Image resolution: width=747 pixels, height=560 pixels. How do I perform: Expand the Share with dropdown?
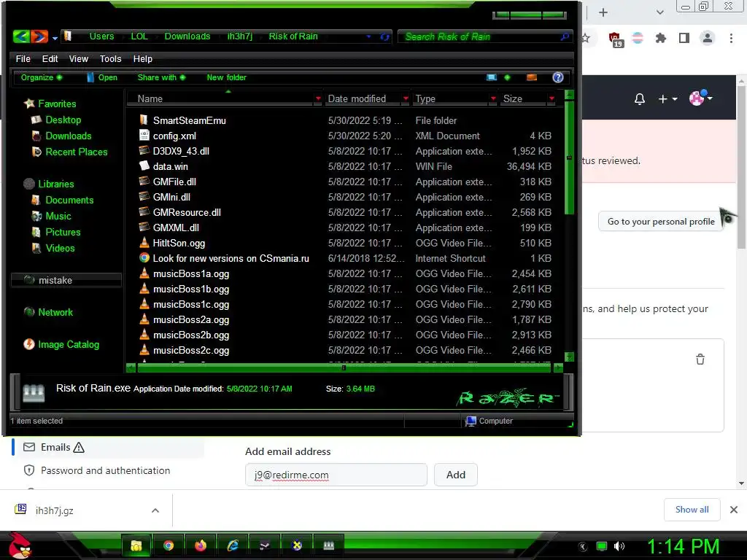pos(161,77)
